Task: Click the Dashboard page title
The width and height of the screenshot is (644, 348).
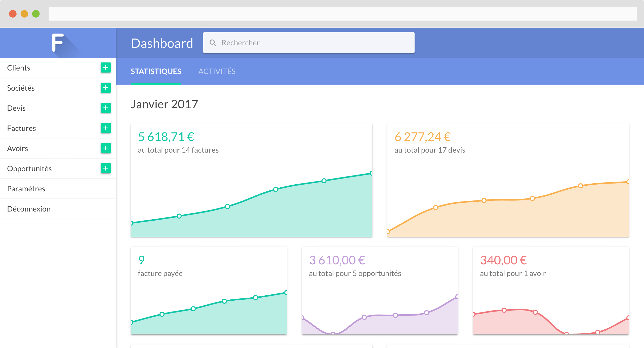Action: coord(162,43)
